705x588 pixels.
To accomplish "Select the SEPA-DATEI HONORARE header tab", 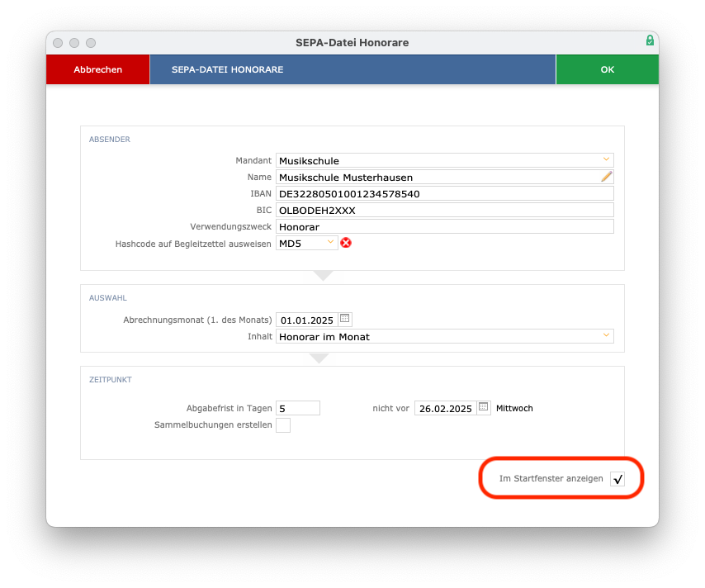I will tap(352, 69).
